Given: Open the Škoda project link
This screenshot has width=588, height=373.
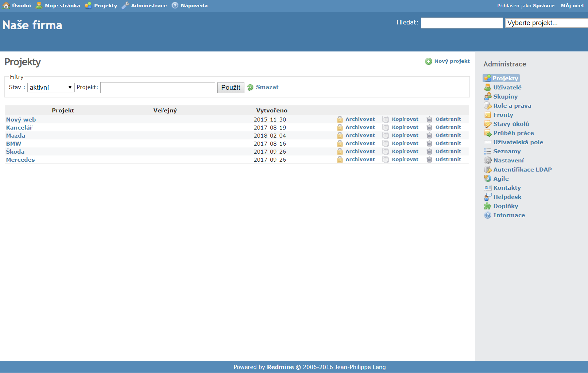Looking at the screenshot, I should tap(15, 152).
